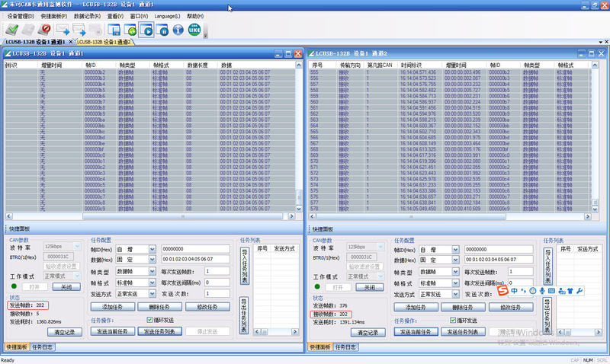Expand 帧类型 dropdown in channel 1 panel
This screenshot has height=364, width=610.
(152, 271)
